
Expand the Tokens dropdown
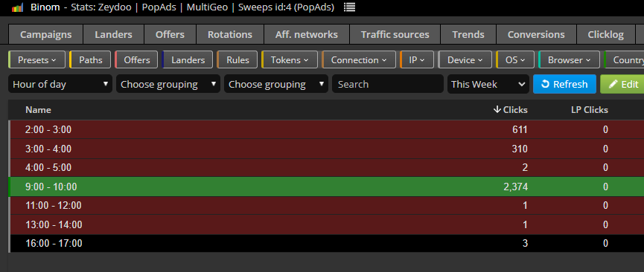coord(290,60)
